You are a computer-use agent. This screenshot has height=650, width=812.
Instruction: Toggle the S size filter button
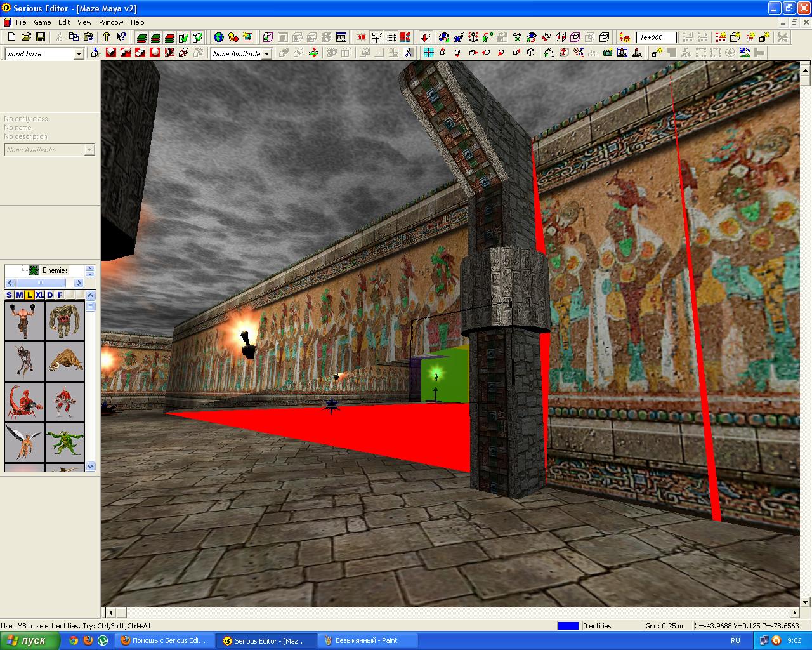(9, 295)
